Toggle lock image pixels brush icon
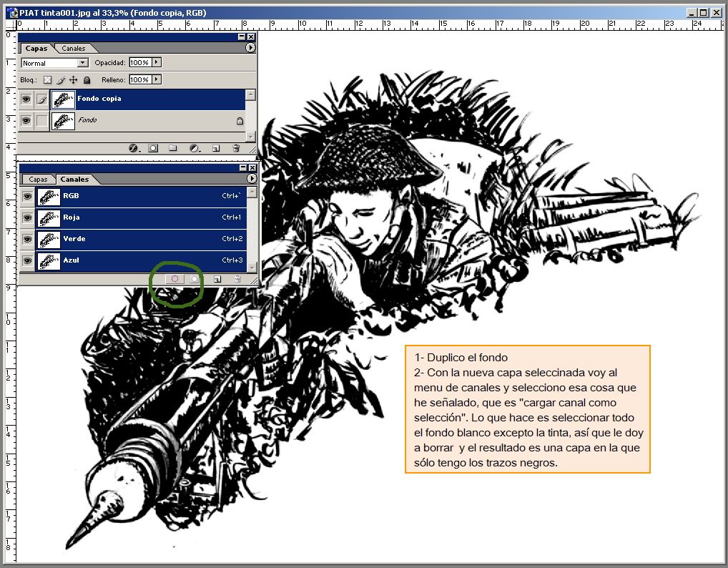Screen dimensions: 728x568 click(x=60, y=80)
